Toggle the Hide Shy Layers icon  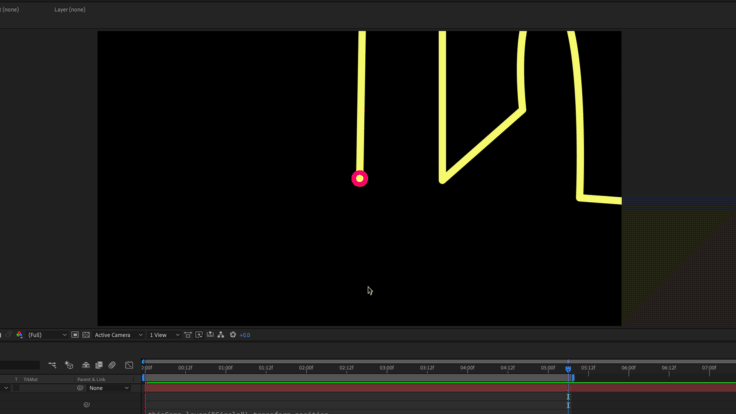click(x=86, y=365)
